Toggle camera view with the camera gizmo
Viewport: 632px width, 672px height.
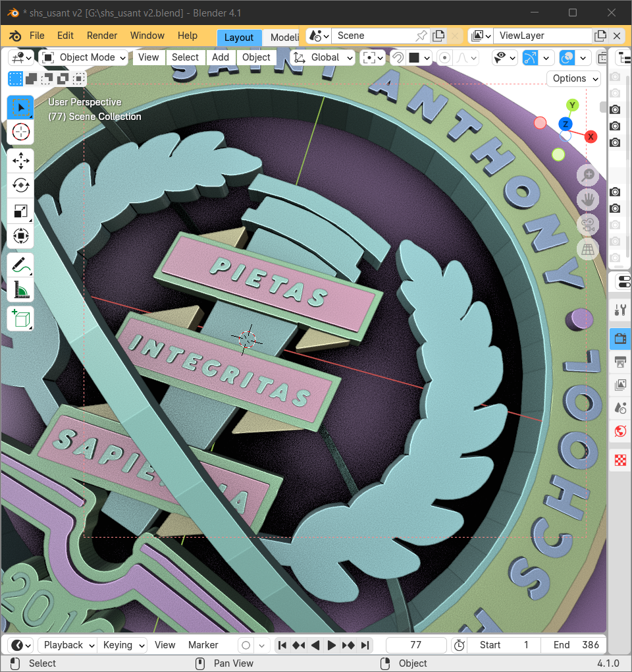(588, 225)
